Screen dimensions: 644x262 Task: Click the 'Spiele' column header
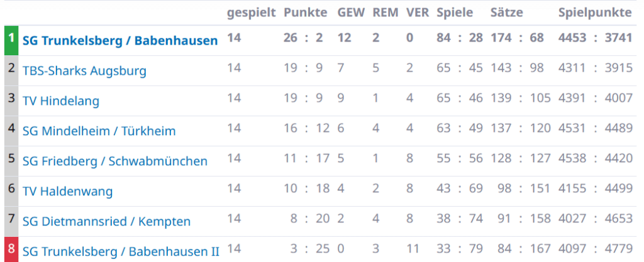455,13
